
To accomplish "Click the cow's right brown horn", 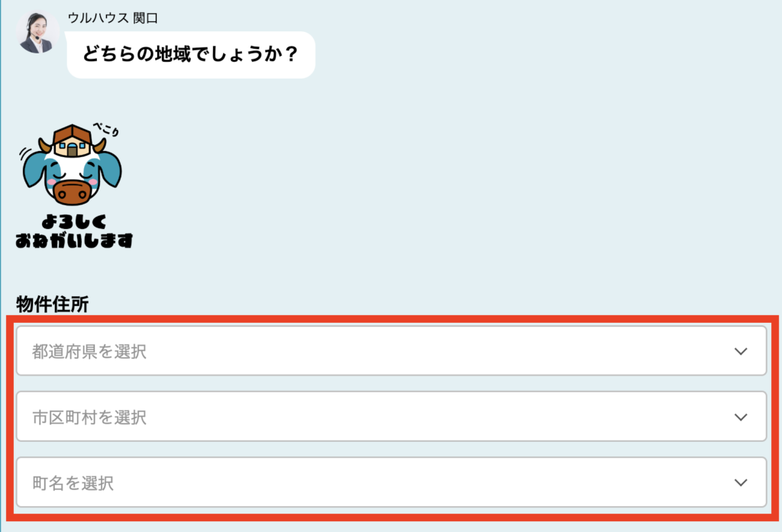I will click(99, 144).
